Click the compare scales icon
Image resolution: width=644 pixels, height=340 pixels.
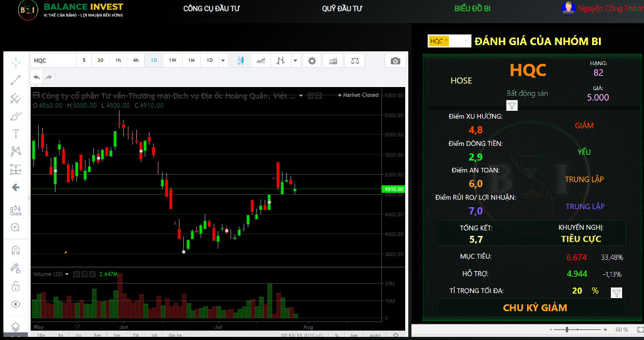[x=355, y=61]
